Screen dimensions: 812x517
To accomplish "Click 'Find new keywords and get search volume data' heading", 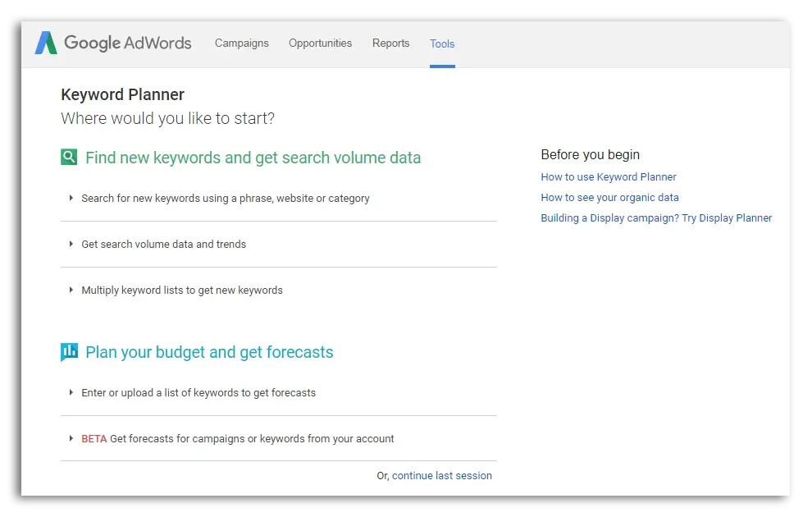I will click(253, 158).
